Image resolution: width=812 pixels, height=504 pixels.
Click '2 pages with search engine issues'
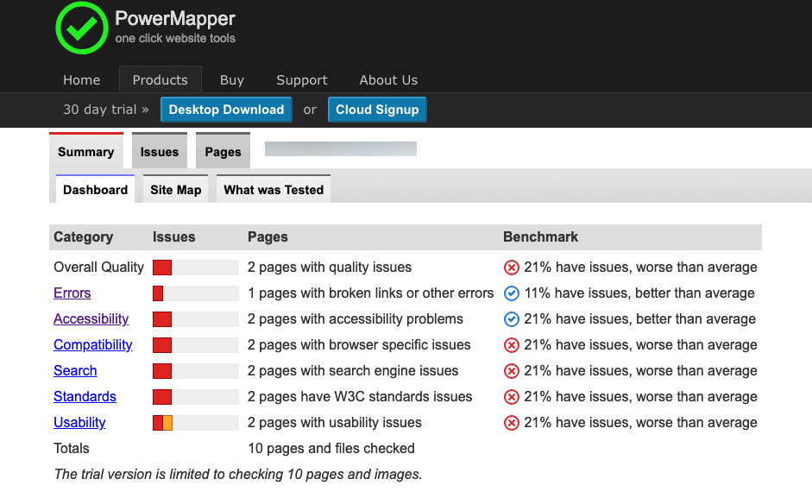353,371
